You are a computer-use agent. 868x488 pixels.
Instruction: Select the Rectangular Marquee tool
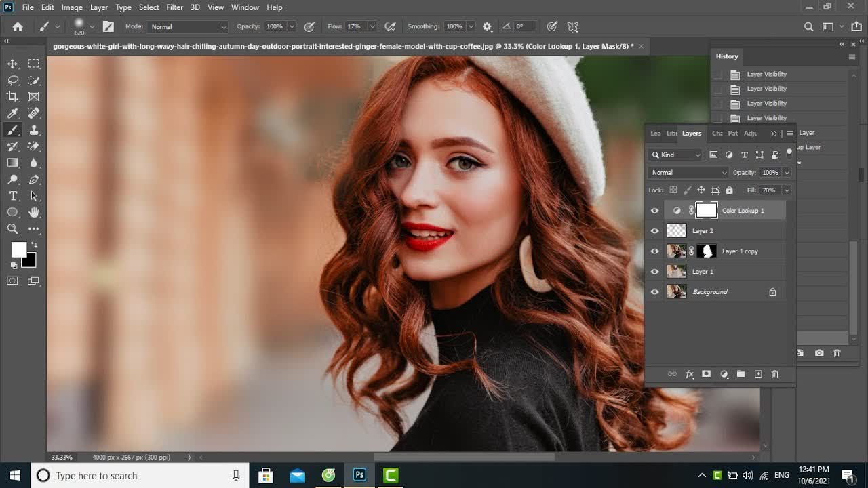34,64
